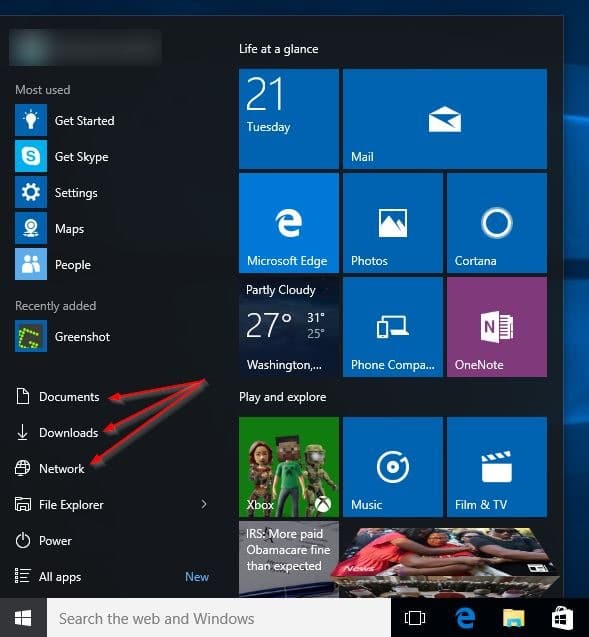Click the Recently added heading
Screen dimensions: 589x637
tap(56, 306)
